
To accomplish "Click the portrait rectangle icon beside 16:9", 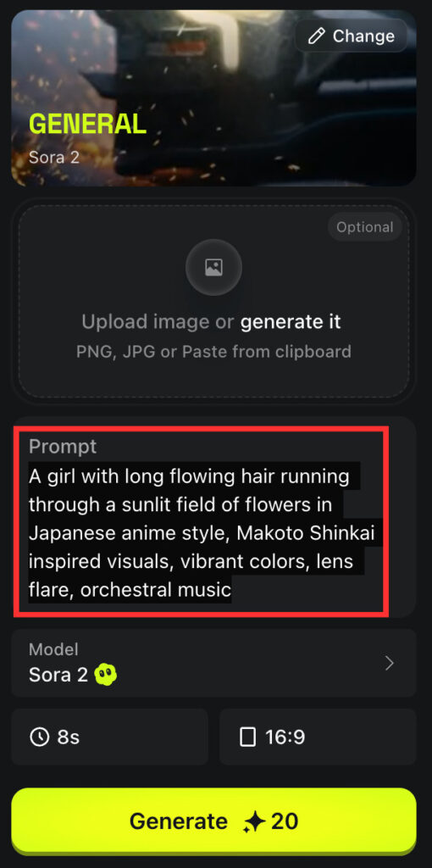I will pyautogui.click(x=248, y=737).
